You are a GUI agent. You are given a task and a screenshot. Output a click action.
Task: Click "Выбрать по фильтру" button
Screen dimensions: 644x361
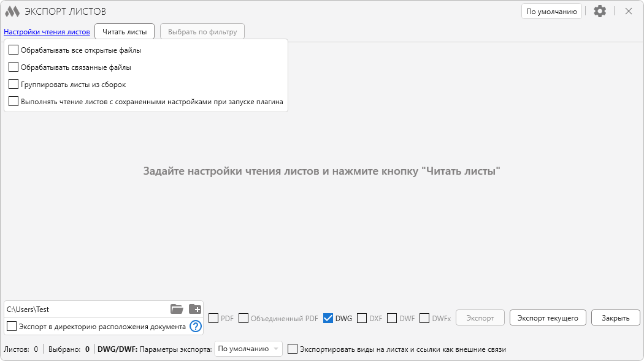tap(202, 32)
